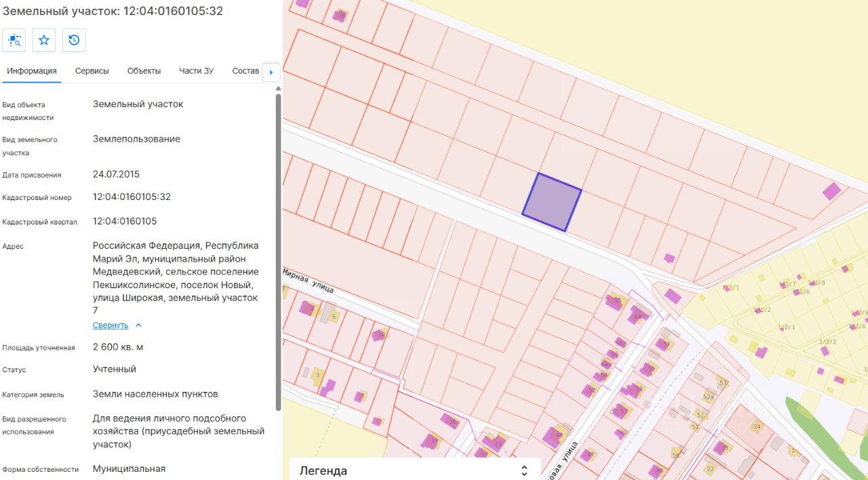Open the Части ЗУ tab
This screenshot has height=480, width=868.
197,71
